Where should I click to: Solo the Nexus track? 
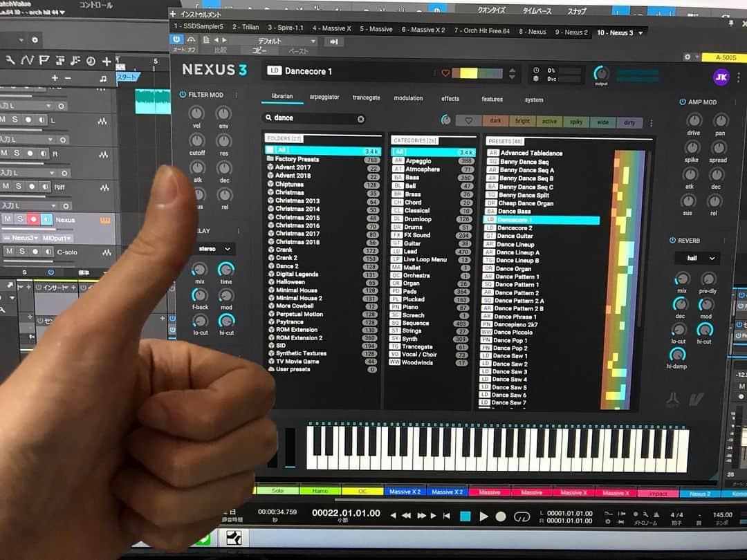pos(20,219)
